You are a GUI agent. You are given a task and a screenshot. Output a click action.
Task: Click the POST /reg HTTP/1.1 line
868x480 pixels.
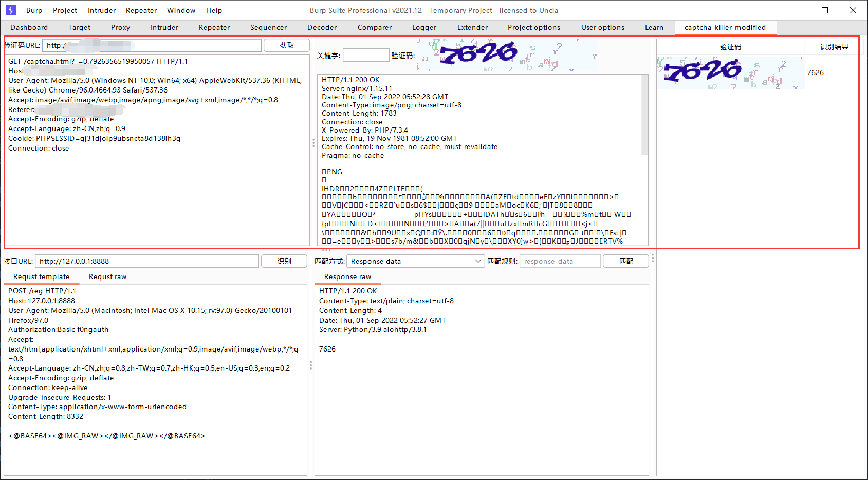point(42,291)
